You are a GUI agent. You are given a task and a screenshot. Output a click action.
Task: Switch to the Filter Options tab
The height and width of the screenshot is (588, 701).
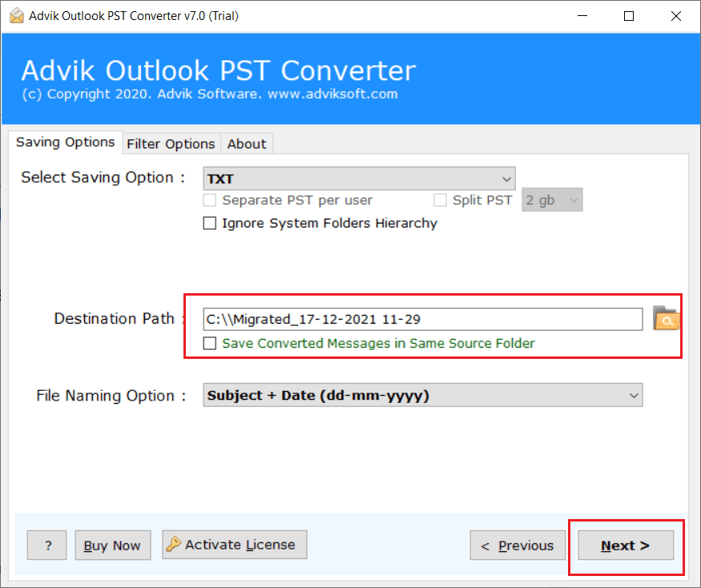[x=171, y=144]
